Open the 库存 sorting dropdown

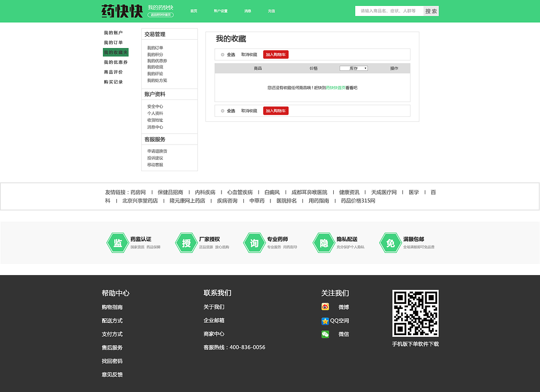(354, 68)
